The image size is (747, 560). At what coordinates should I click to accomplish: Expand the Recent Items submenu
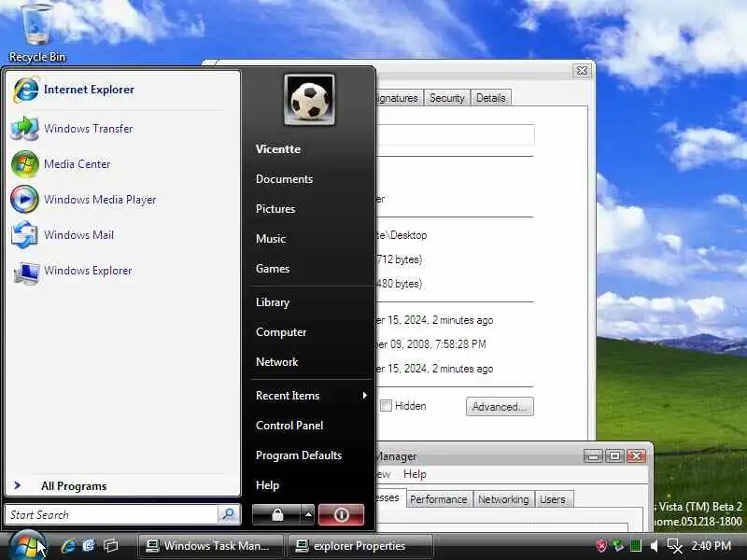[311, 396]
